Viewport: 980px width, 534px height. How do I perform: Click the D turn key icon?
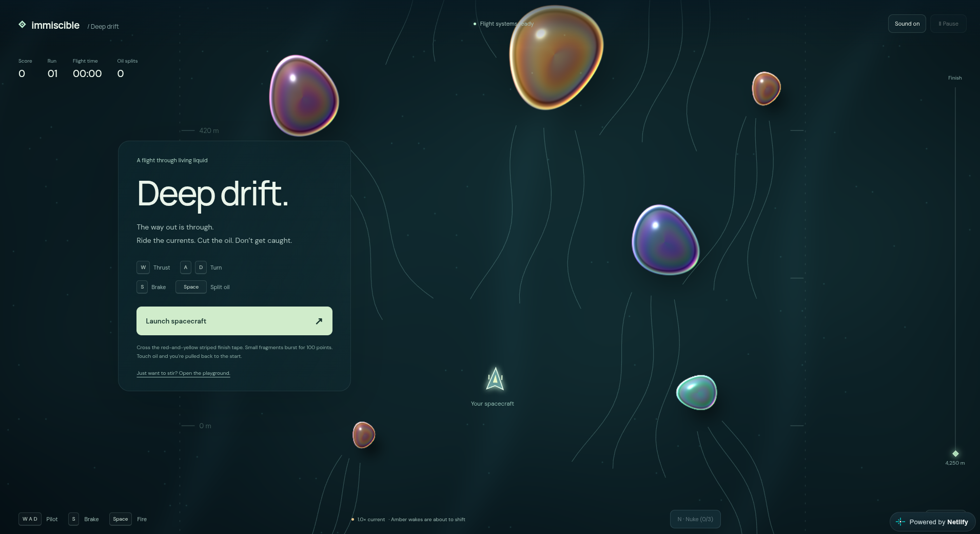(x=201, y=268)
